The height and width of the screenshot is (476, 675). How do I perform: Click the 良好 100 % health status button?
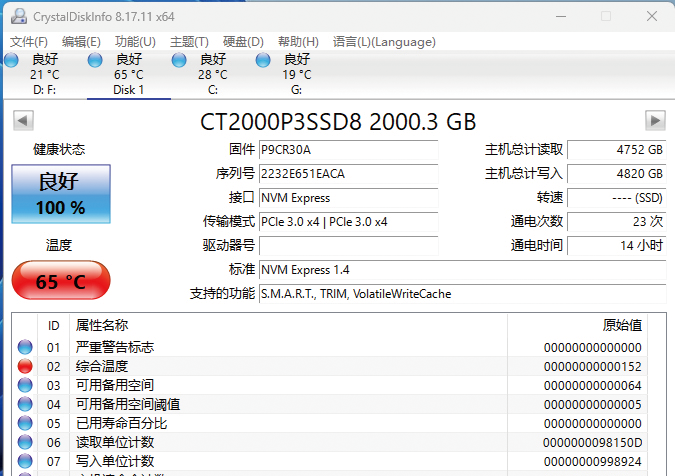coord(61,194)
